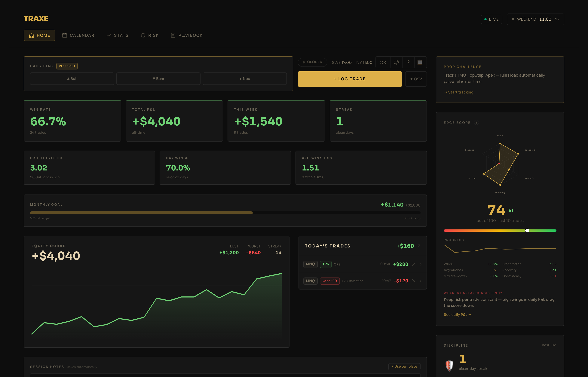This screenshot has width=588, height=377.
Task: Click the Worst -$640 stat
Action: (253, 250)
